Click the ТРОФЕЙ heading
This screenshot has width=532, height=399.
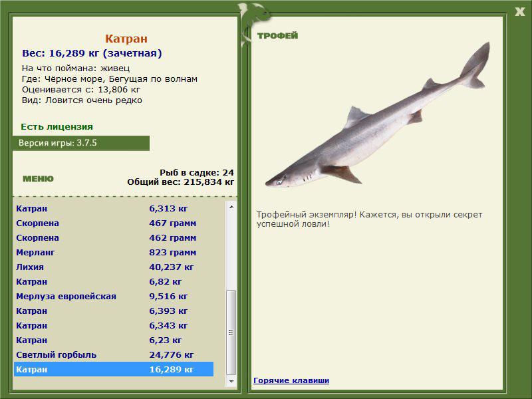tap(277, 36)
